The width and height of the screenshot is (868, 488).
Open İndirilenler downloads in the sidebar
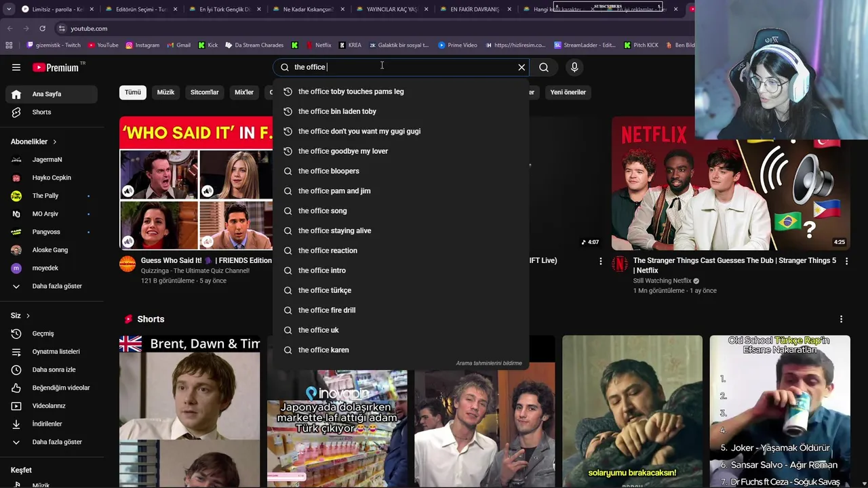coord(52,424)
